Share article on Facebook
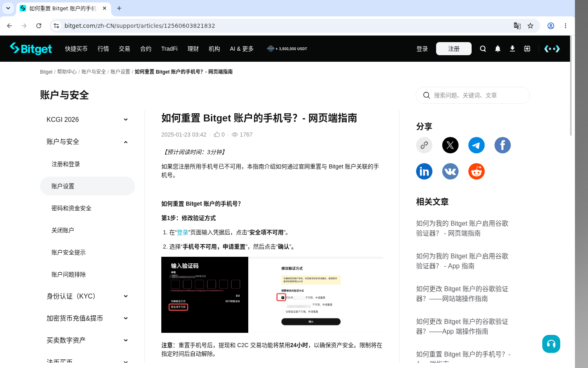 click(503, 145)
